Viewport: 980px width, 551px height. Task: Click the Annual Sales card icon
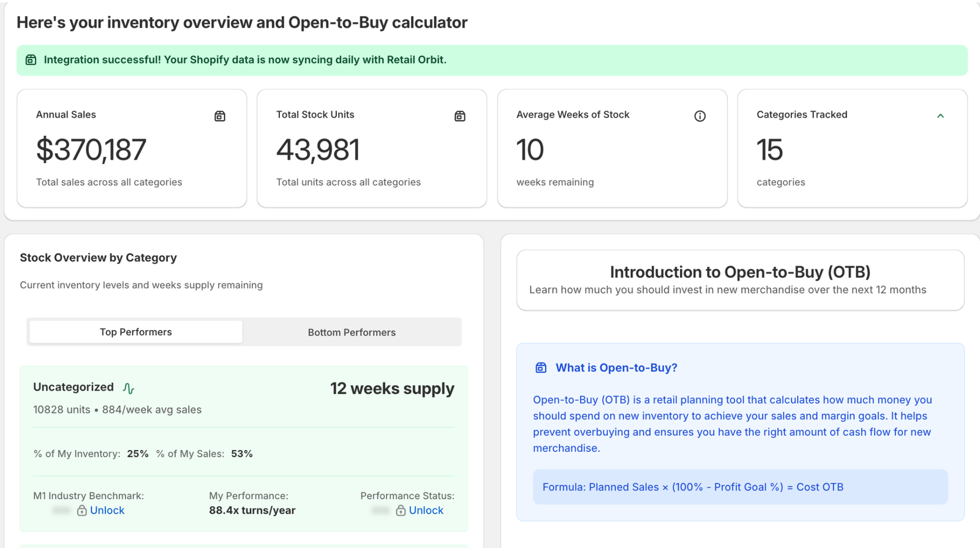(x=220, y=116)
